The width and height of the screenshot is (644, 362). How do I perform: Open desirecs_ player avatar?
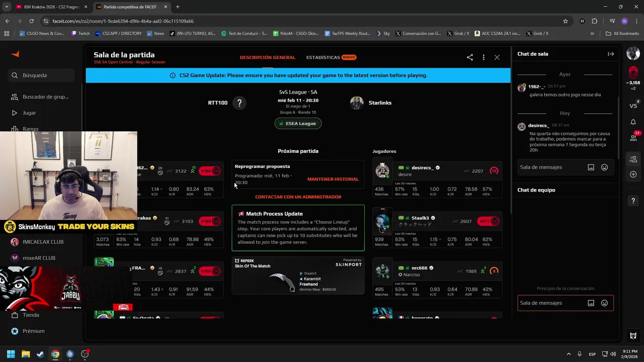click(x=382, y=171)
